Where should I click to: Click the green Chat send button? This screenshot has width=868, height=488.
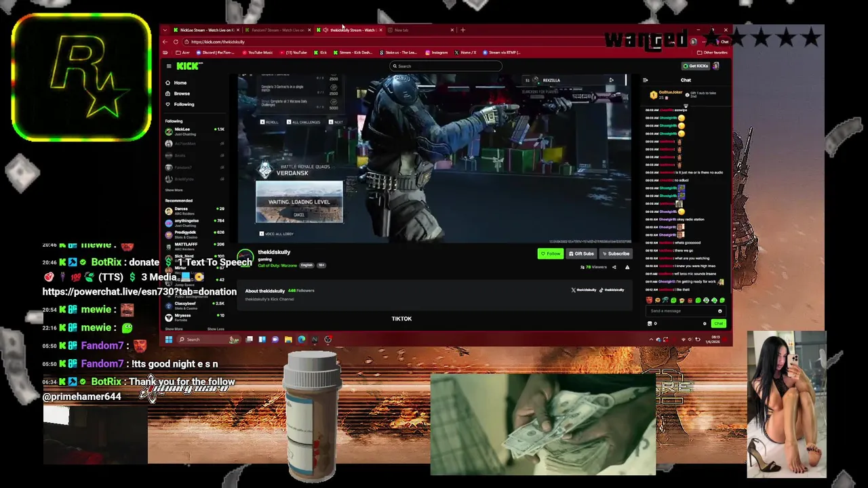pyautogui.click(x=719, y=323)
